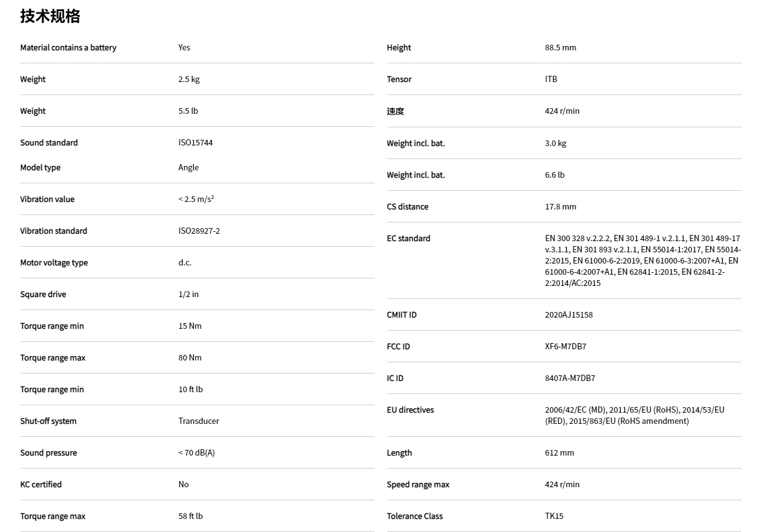Select the 速度 label

point(395,111)
